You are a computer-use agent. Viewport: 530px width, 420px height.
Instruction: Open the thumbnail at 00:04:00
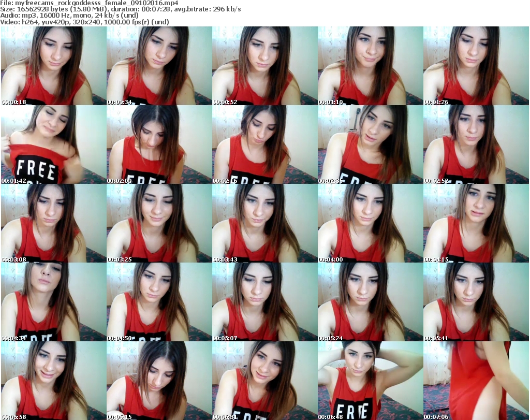(370, 223)
